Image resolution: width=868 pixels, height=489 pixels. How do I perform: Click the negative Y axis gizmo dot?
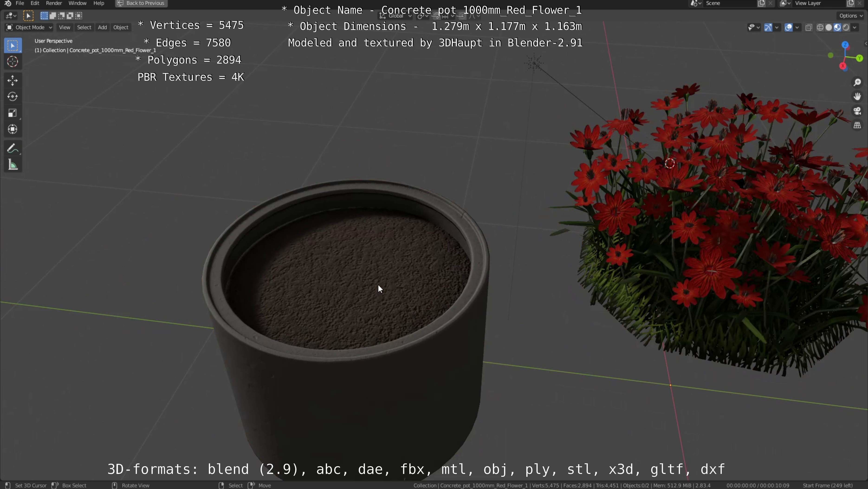pyautogui.click(x=831, y=55)
